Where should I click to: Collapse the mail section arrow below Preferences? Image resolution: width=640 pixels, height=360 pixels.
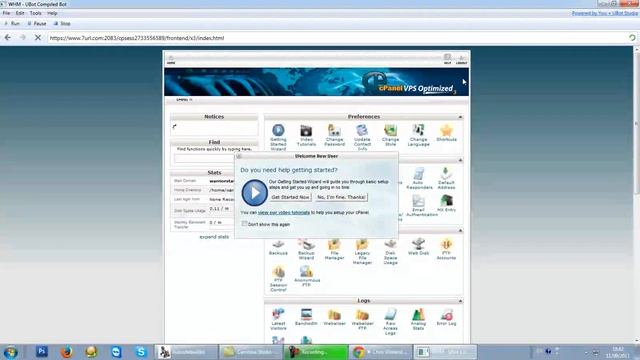460,160
